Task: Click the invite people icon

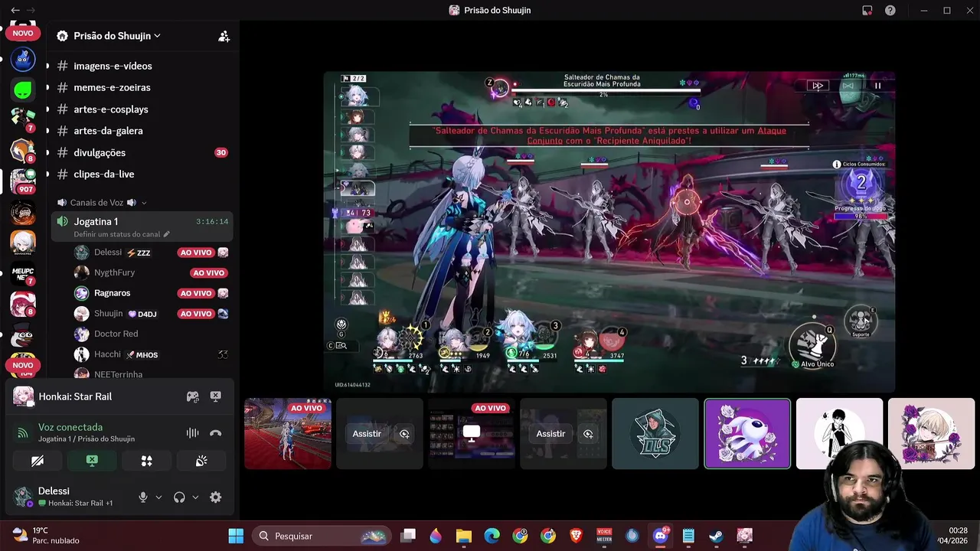Action: coord(224,36)
